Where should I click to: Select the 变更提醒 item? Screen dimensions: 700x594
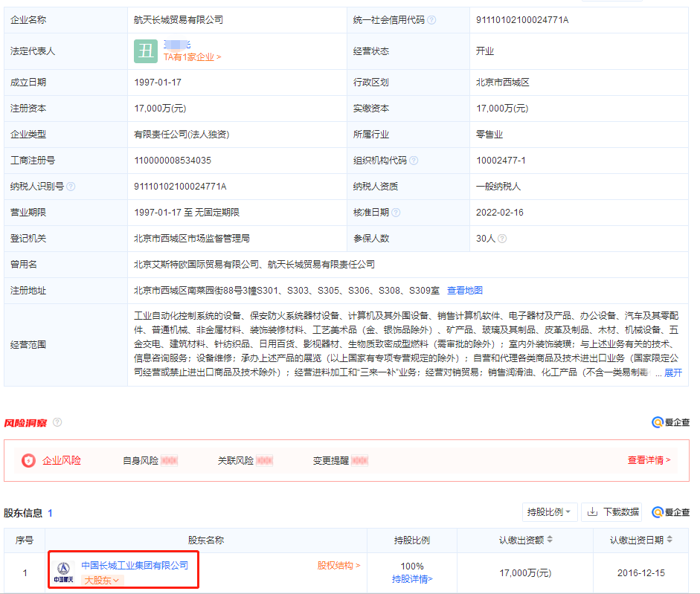pyautogui.click(x=340, y=461)
